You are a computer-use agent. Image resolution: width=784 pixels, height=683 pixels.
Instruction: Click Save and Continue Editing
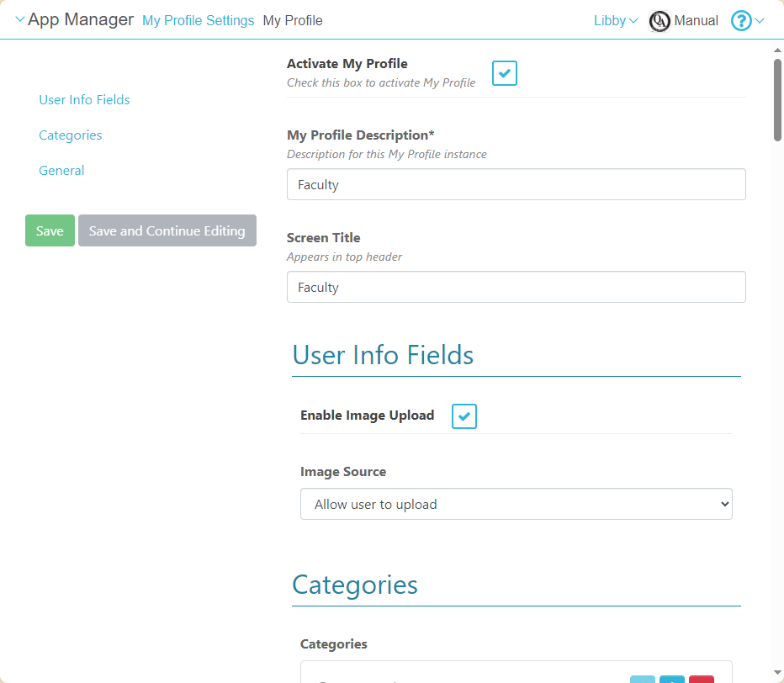point(167,231)
